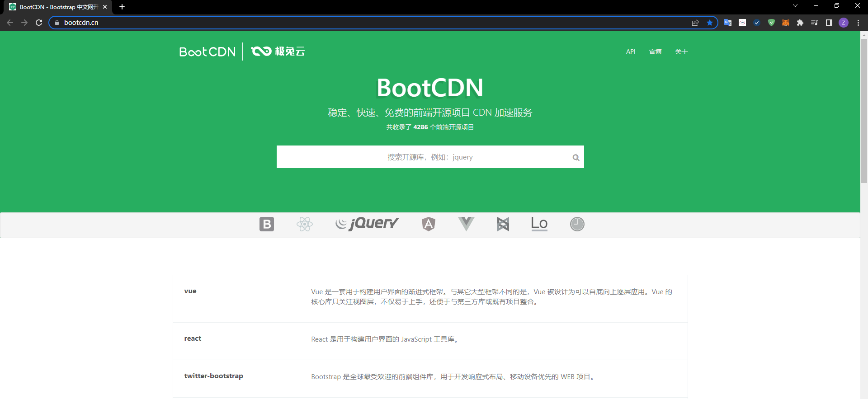Click the Vue logo icon
The width and height of the screenshot is (868, 399).
point(466,224)
